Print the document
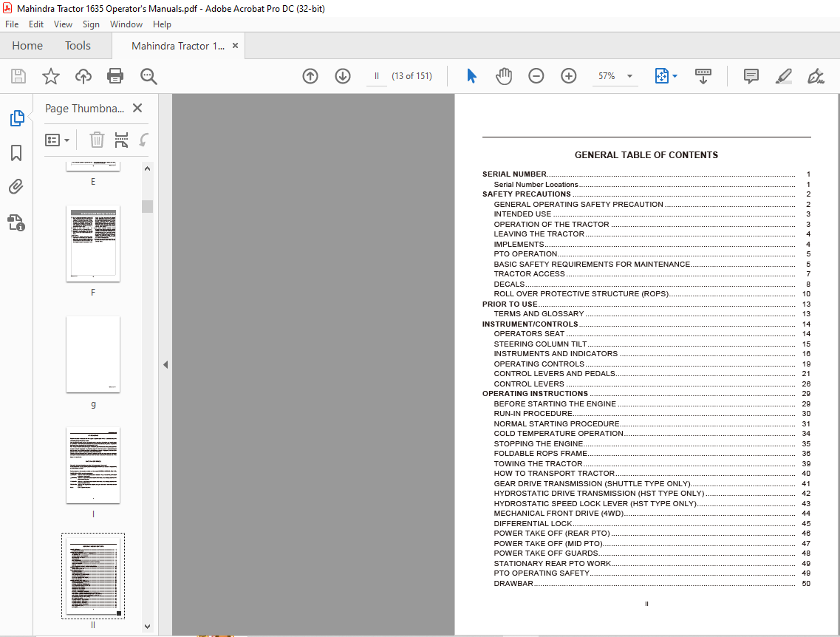Image resolution: width=840 pixels, height=637 pixels. (x=115, y=76)
